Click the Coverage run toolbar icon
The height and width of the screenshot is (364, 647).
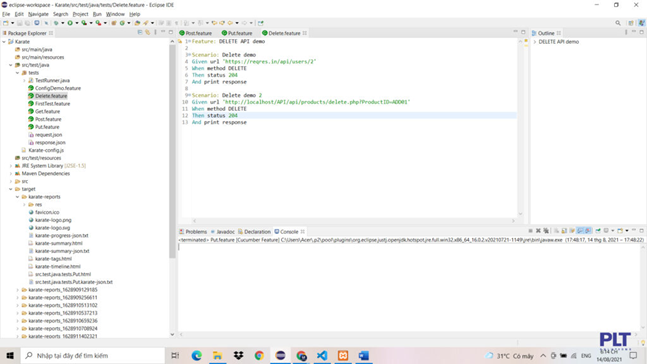tap(84, 23)
